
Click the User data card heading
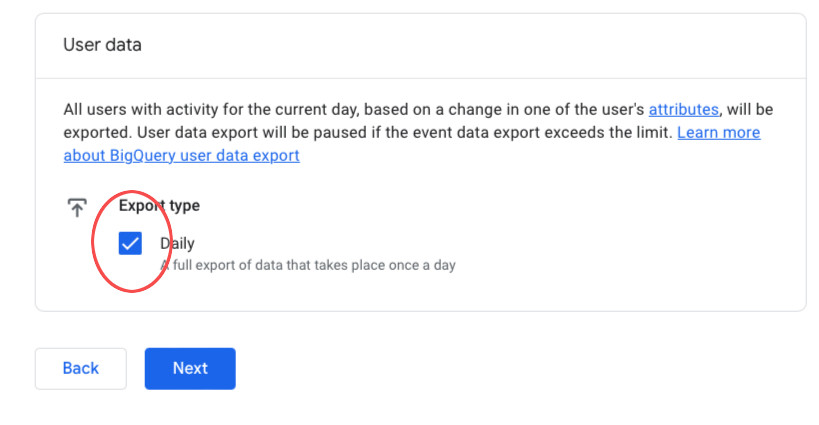pyautogui.click(x=102, y=45)
